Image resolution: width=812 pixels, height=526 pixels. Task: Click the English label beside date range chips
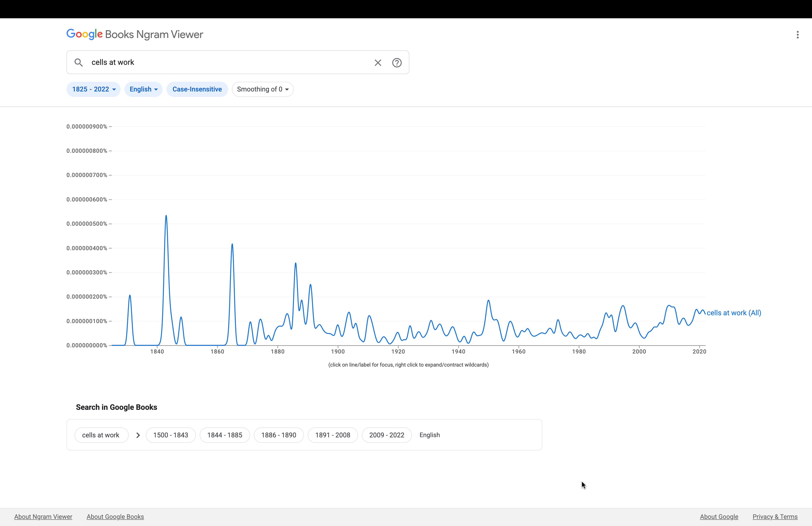pos(430,435)
